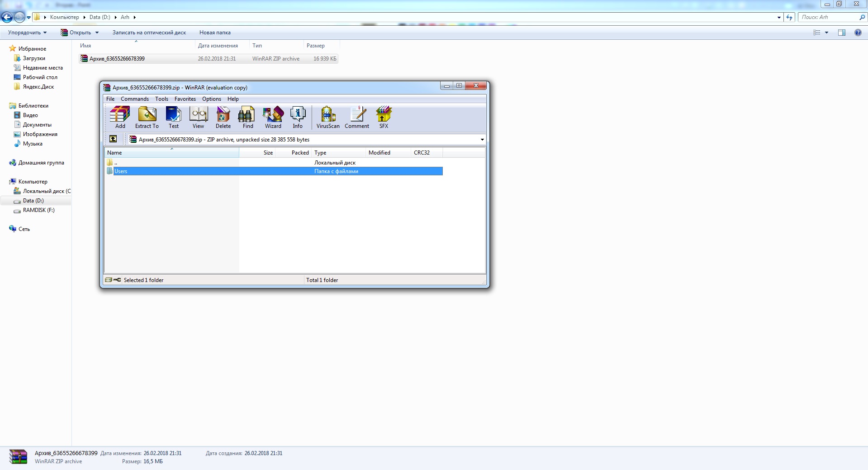868x470 pixels.
Task: Show archive Info
Action: (x=298, y=117)
